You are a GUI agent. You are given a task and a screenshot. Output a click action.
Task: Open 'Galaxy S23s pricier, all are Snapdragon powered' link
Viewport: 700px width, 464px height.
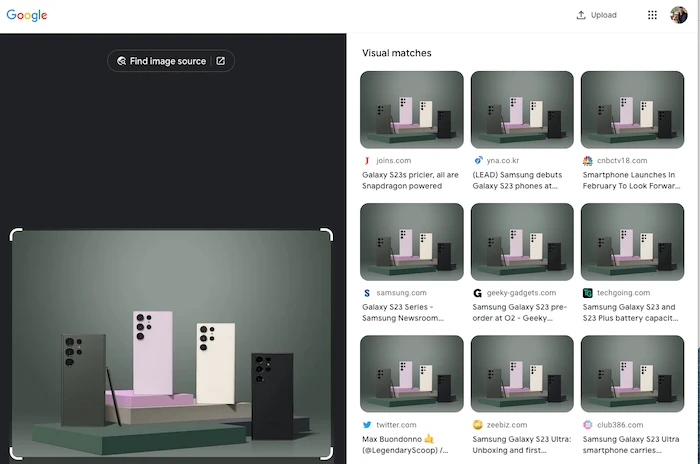click(x=410, y=180)
